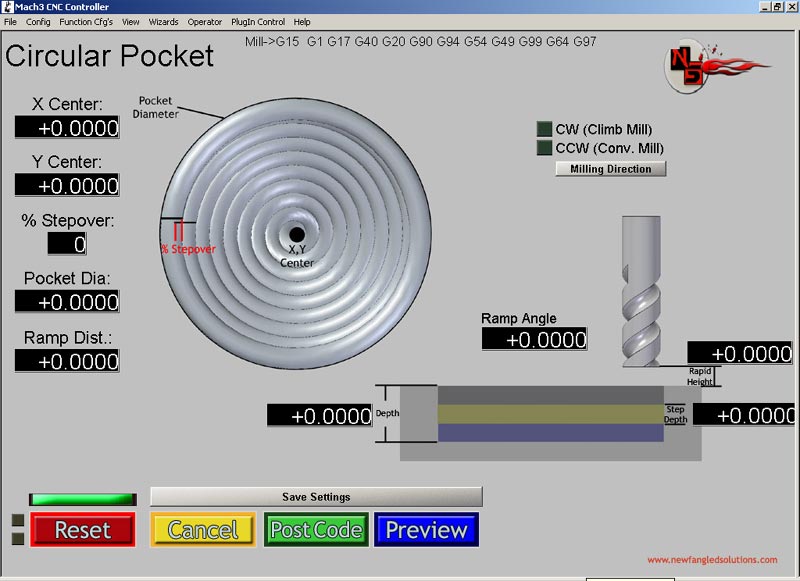This screenshot has height=581, width=800.
Task: Click the yellow Cancel button
Action: 203,529
